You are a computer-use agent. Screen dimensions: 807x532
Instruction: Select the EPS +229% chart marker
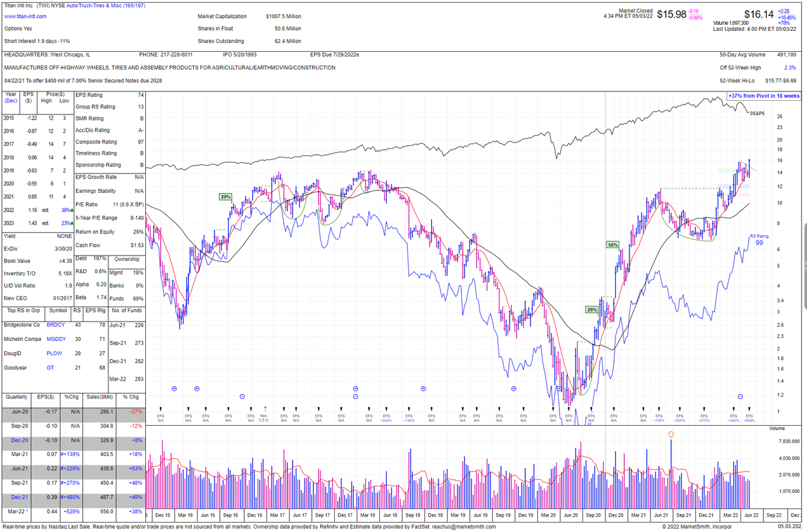pos(680,414)
